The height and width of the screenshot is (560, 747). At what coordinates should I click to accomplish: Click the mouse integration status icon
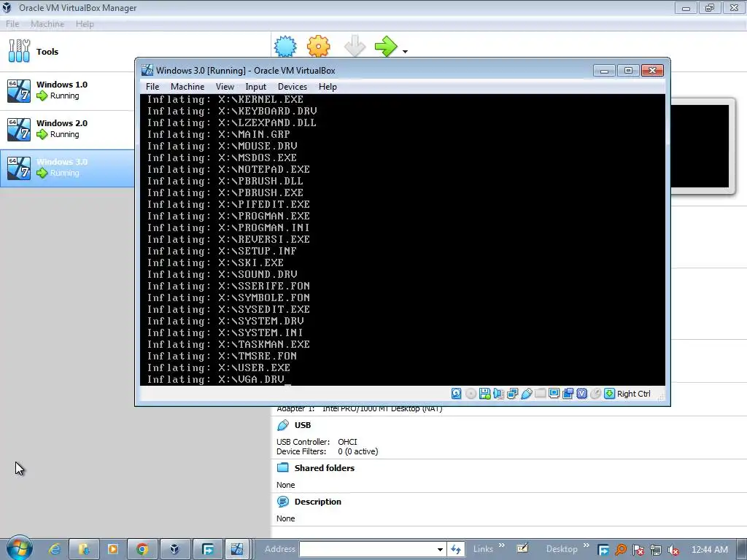(595, 393)
